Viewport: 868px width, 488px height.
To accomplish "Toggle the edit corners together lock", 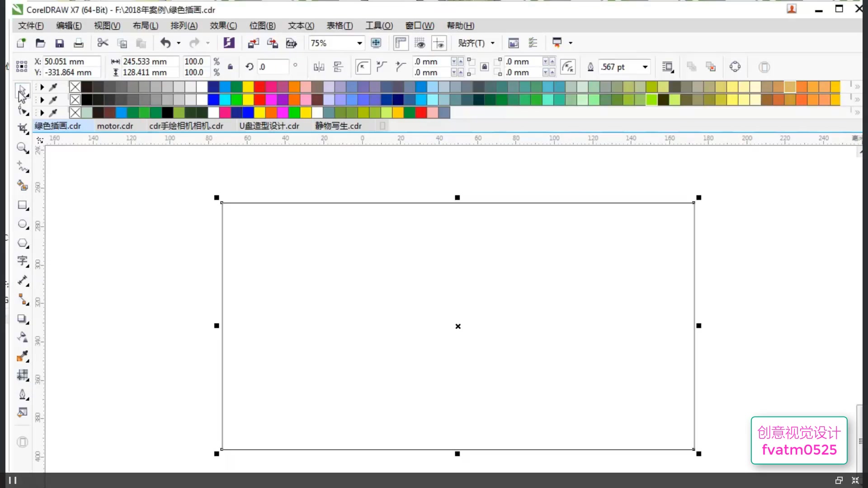I will [484, 67].
